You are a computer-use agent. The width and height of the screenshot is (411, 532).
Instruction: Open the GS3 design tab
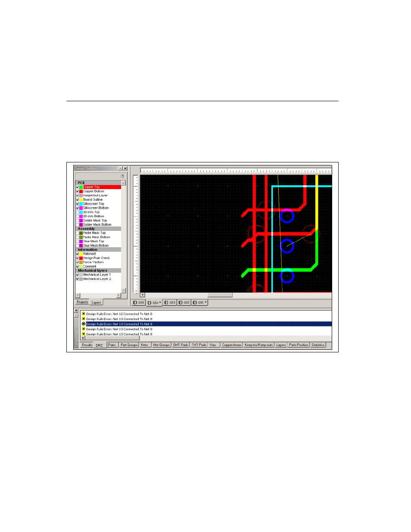170,303
